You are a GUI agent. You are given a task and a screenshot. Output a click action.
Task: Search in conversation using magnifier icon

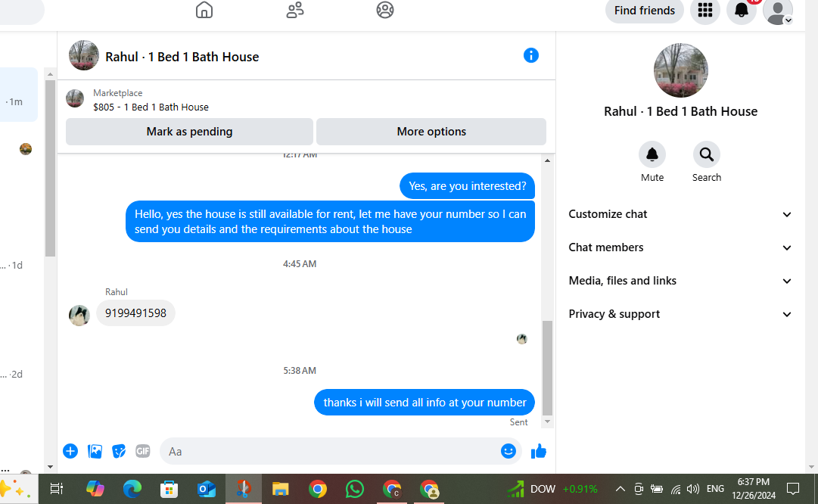tap(706, 154)
